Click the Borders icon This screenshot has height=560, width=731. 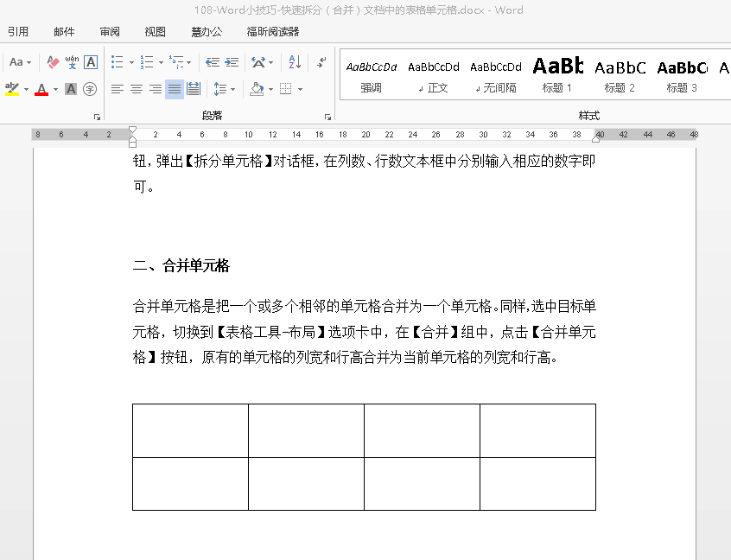(285, 89)
